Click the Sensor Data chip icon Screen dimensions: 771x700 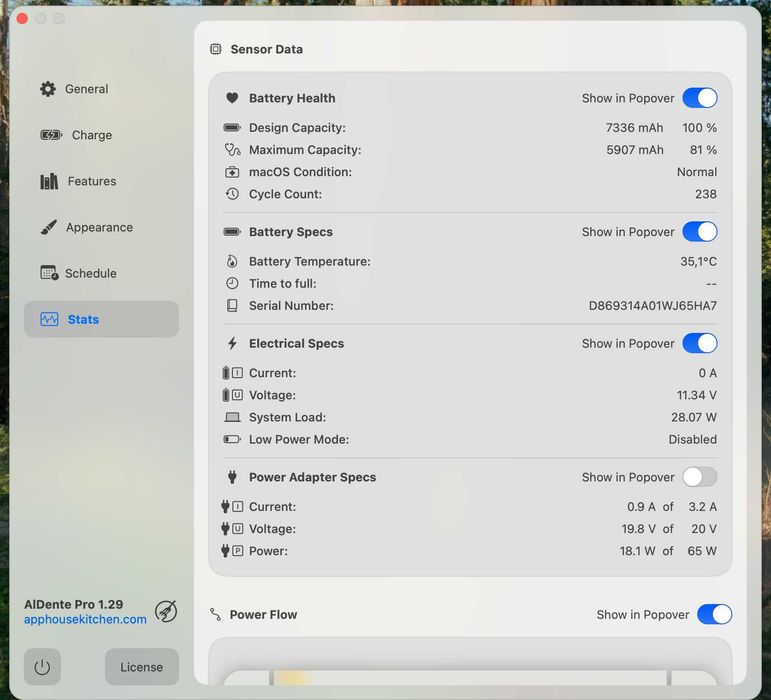(215, 49)
